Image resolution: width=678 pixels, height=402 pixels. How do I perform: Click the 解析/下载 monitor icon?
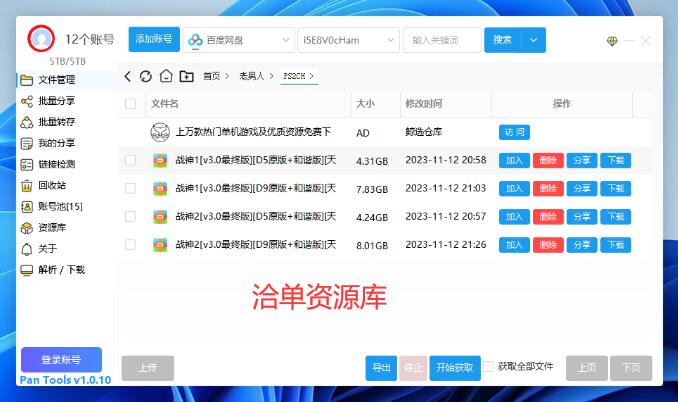coord(27,270)
